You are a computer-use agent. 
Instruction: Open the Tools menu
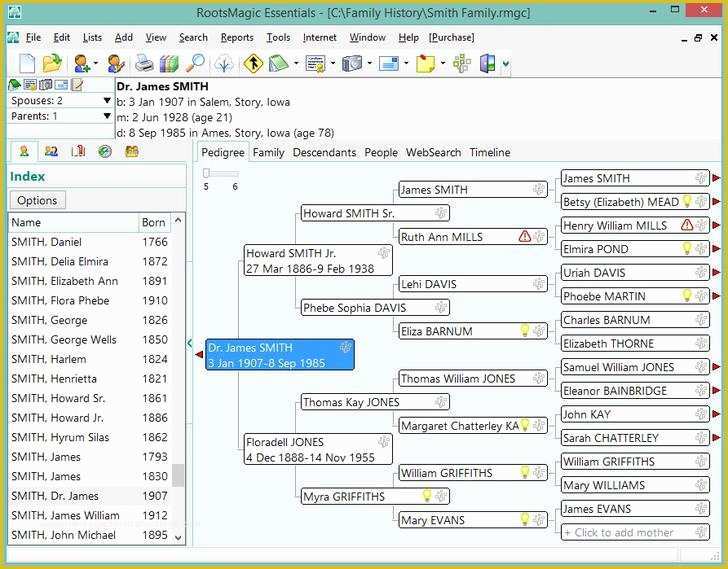278,38
